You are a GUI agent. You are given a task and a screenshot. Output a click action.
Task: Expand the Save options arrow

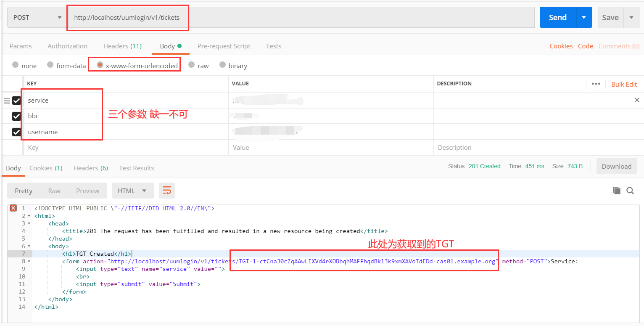pyautogui.click(x=631, y=17)
